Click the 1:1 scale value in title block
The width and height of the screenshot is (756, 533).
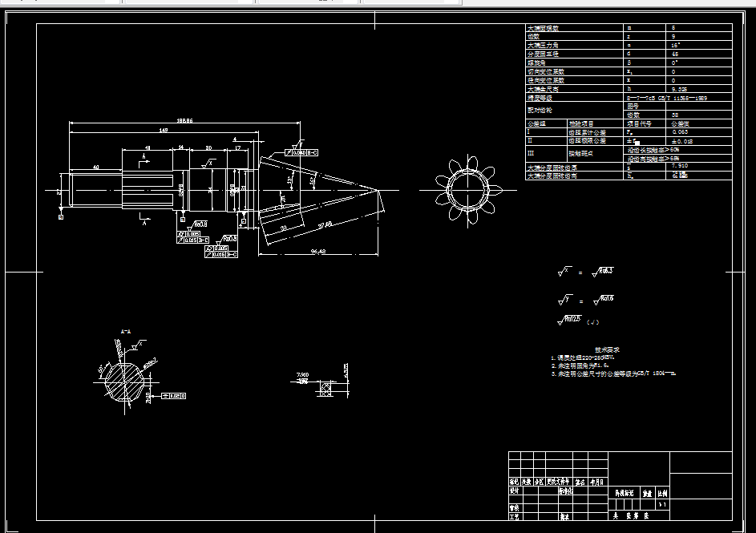tap(662, 505)
